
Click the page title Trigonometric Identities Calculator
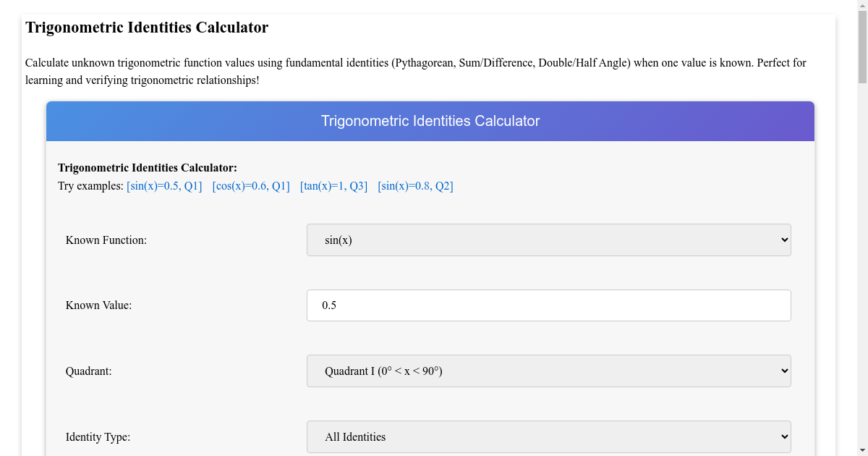coord(147,28)
